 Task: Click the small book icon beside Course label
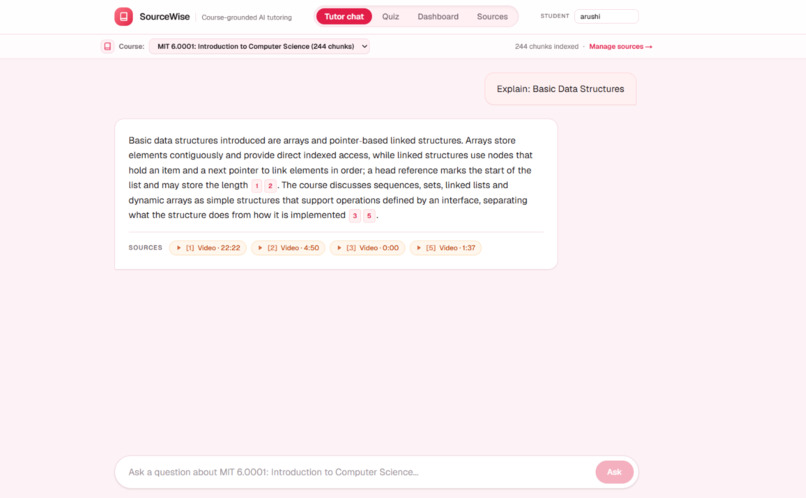point(107,46)
